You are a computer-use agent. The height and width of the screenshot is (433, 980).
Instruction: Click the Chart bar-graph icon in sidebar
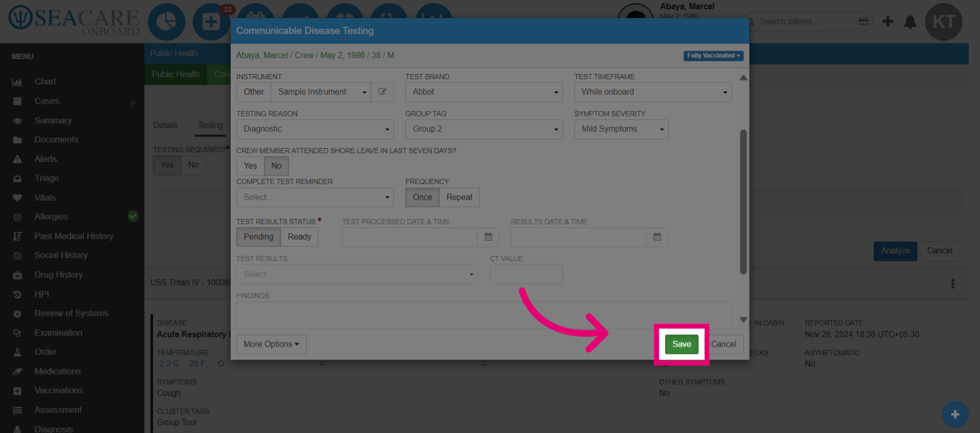point(17,82)
